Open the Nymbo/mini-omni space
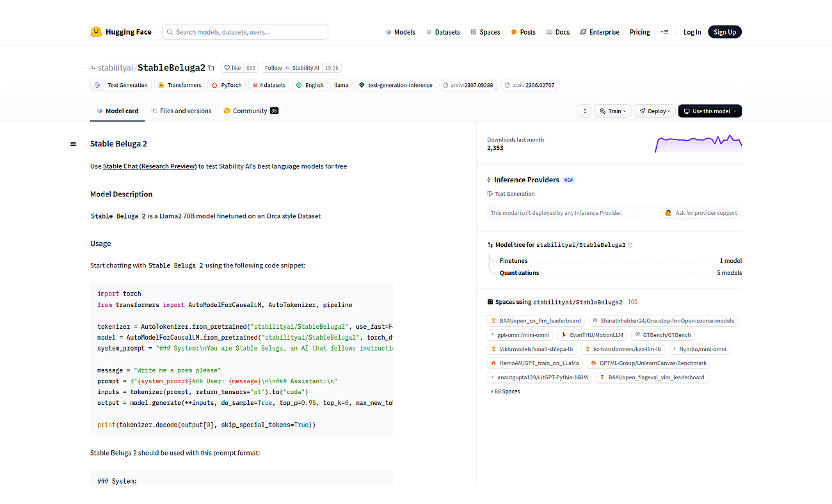Image resolution: width=832 pixels, height=504 pixels. pyautogui.click(x=699, y=349)
